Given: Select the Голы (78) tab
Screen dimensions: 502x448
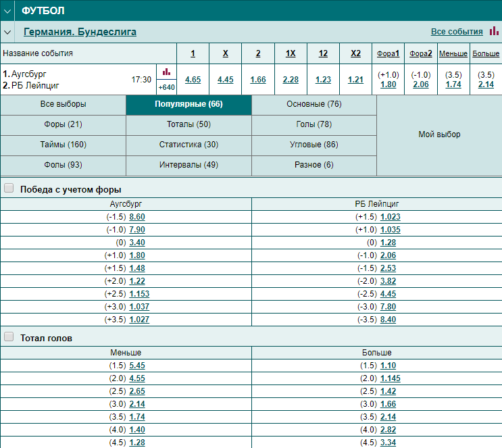Looking at the screenshot, I should [x=314, y=124].
